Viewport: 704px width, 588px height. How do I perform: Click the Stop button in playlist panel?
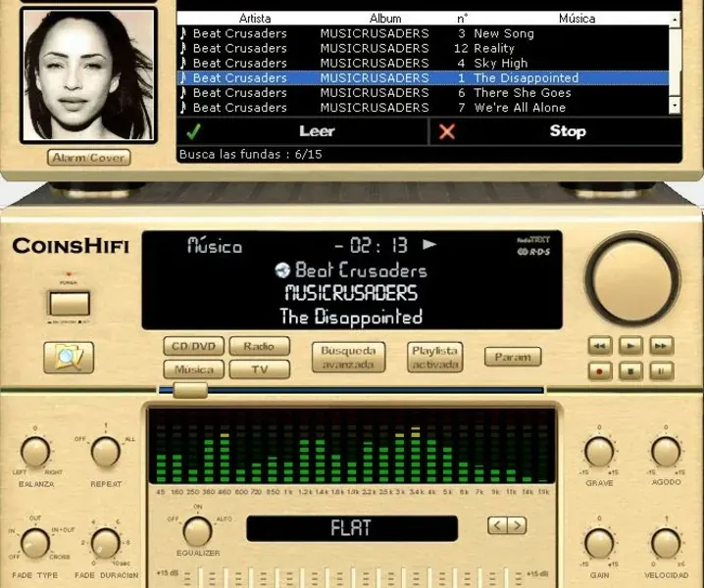pyautogui.click(x=556, y=131)
